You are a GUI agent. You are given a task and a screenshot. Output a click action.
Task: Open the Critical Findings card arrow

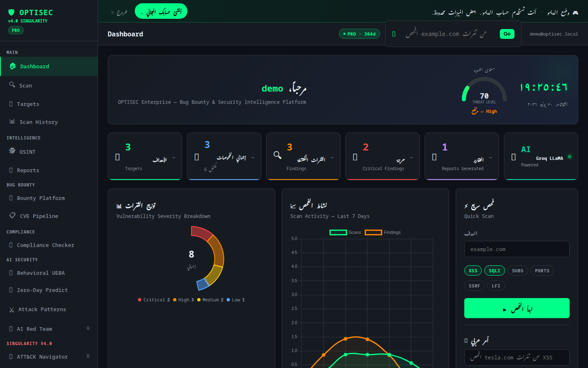(411, 158)
